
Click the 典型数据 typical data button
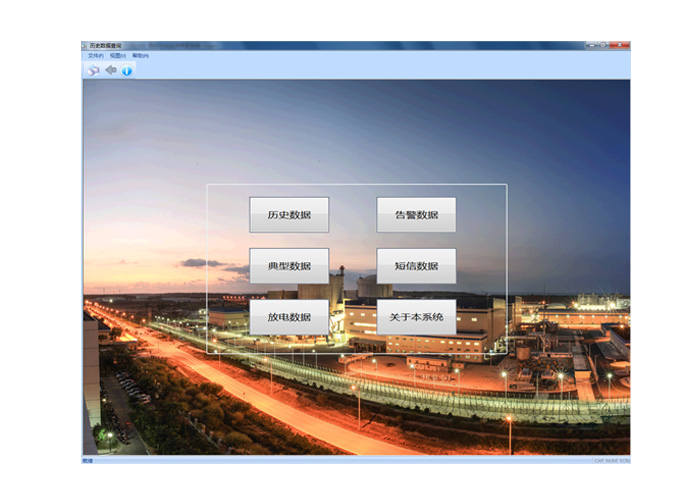tap(289, 266)
